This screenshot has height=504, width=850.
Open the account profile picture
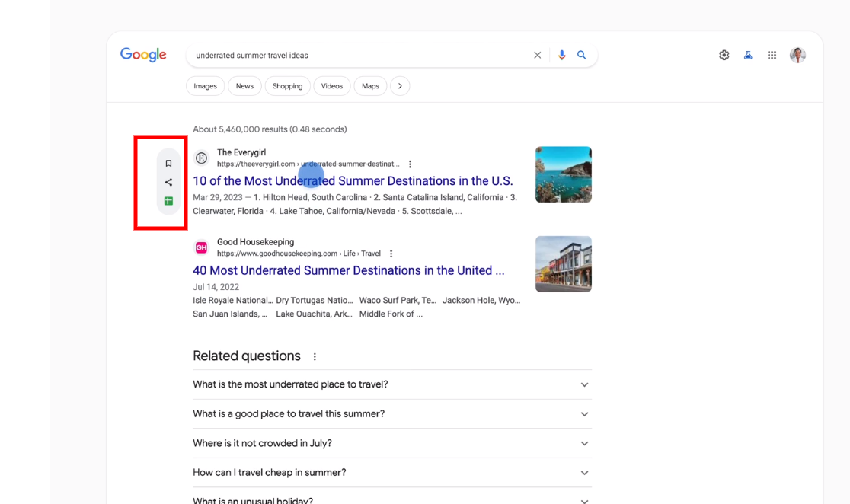pos(797,56)
